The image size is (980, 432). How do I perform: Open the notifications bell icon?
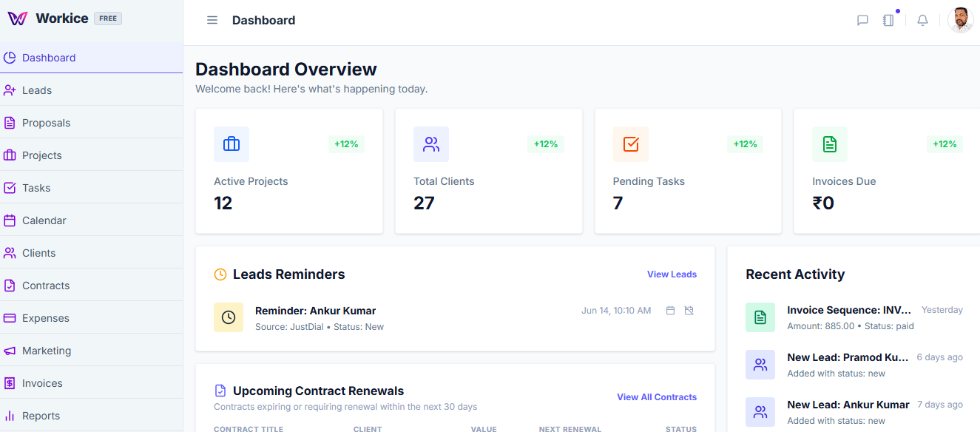[922, 21]
